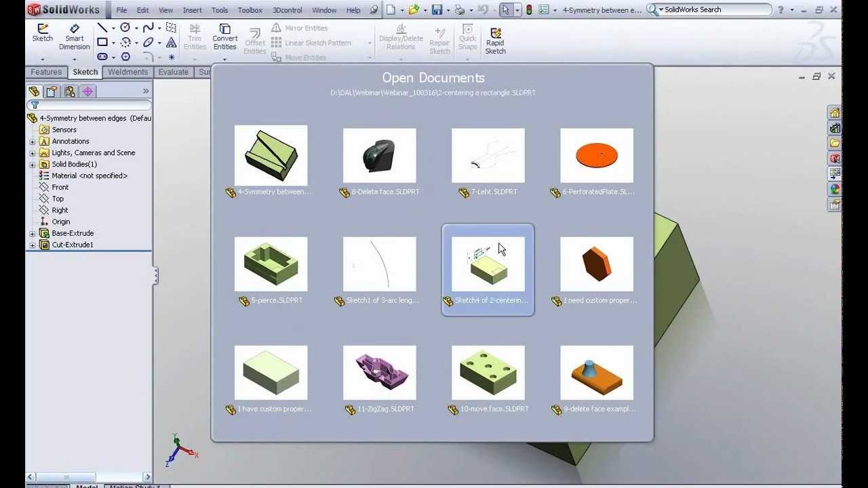Open the DimXpertManager tab icon
Viewport: 868px width, 488px height.
[x=87, y=91]
